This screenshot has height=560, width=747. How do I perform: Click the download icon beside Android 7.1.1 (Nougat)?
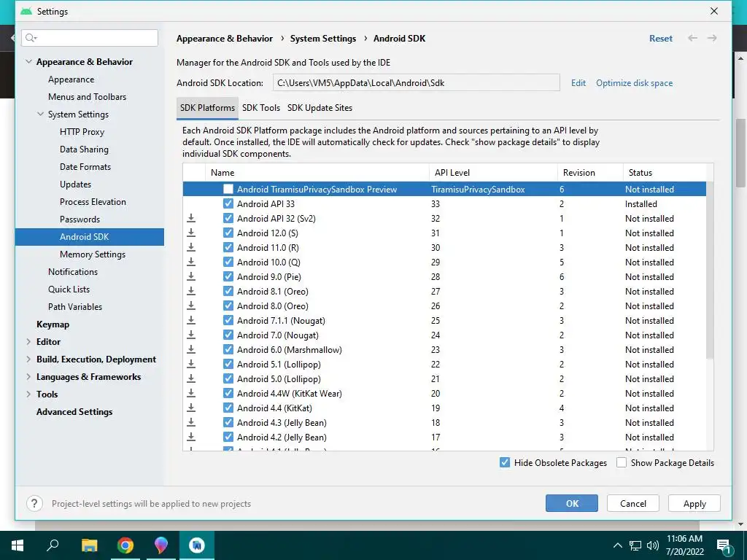click(x=191, y=321)
